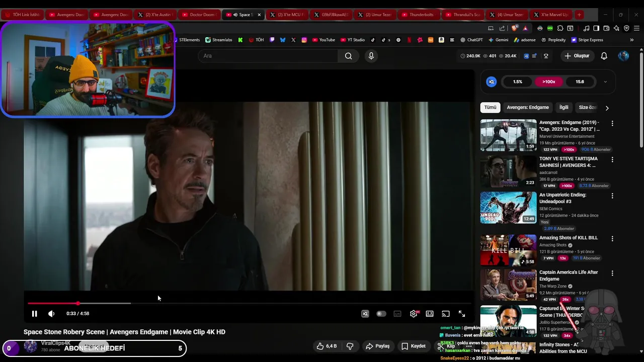Open the Twitch bookmark icon

point(272,40)
